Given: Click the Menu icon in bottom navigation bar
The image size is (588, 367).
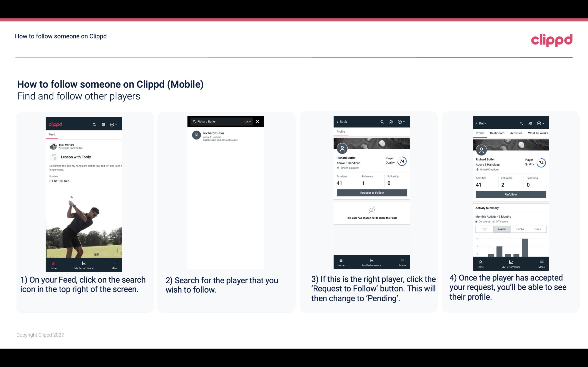Looking at the screenshot, I should 115,262.
